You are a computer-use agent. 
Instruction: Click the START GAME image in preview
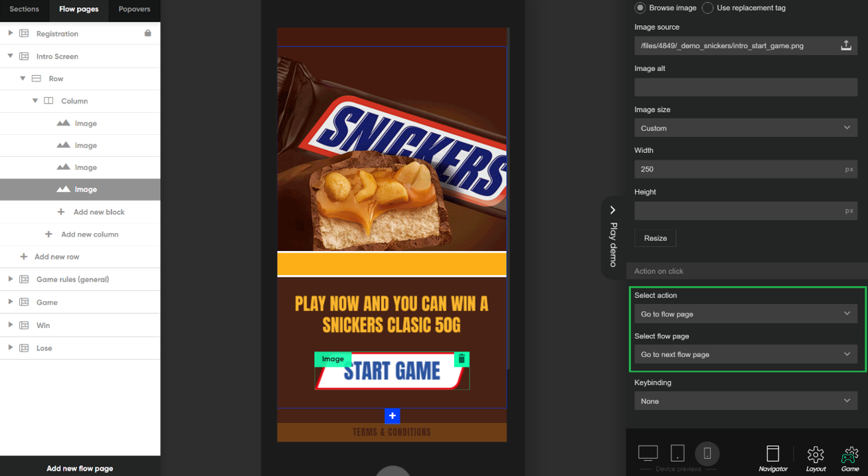(392, 371)
